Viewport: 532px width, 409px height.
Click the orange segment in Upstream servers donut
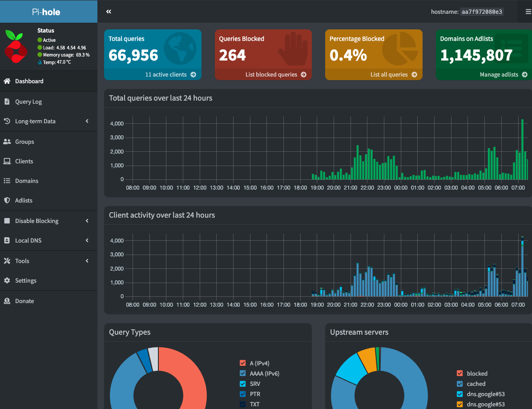[368, 360]
